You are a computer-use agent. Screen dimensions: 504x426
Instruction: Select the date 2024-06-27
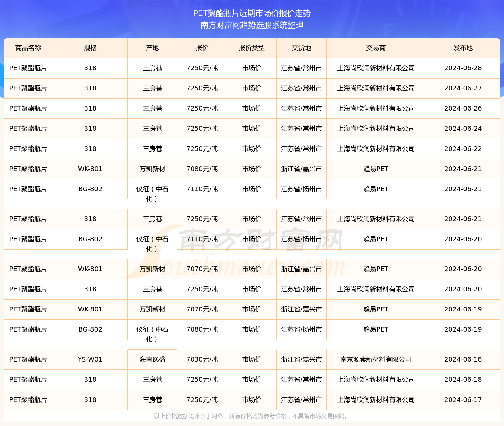pos(463,88)
